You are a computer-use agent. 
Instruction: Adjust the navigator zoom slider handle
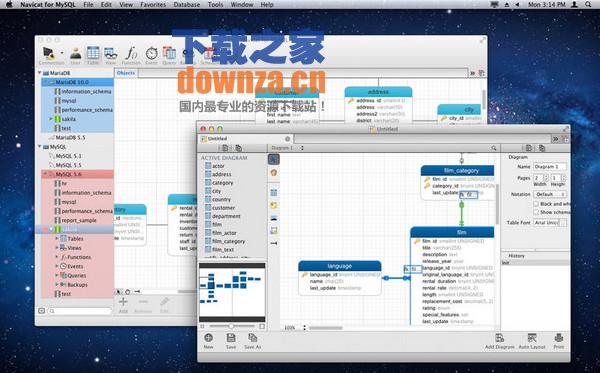(x=231, y=326)
